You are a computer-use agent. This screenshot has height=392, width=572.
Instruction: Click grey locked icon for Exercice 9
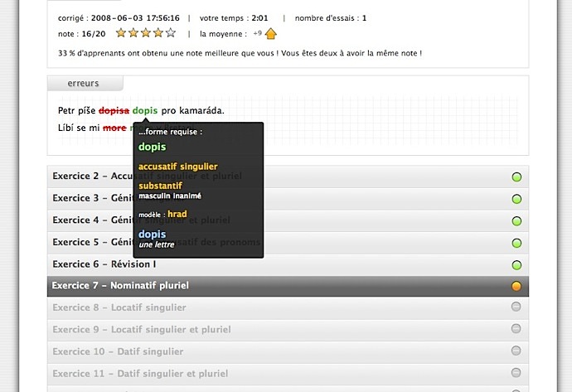coord(516,328)
